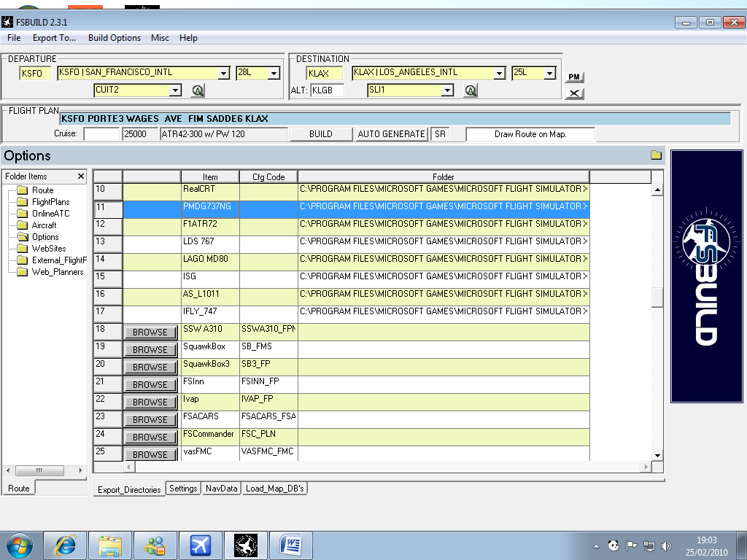Click the panda tray icon

[614, 545]
